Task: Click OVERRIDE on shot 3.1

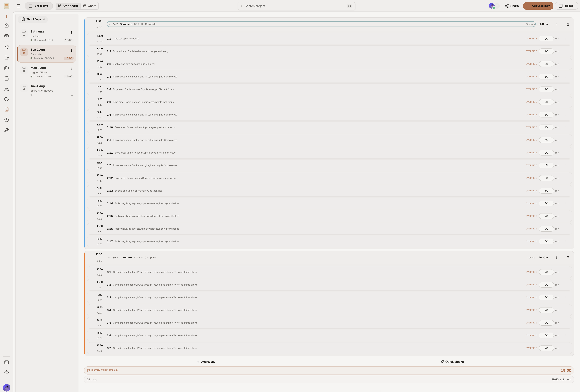Action: [x=531, y=272]
